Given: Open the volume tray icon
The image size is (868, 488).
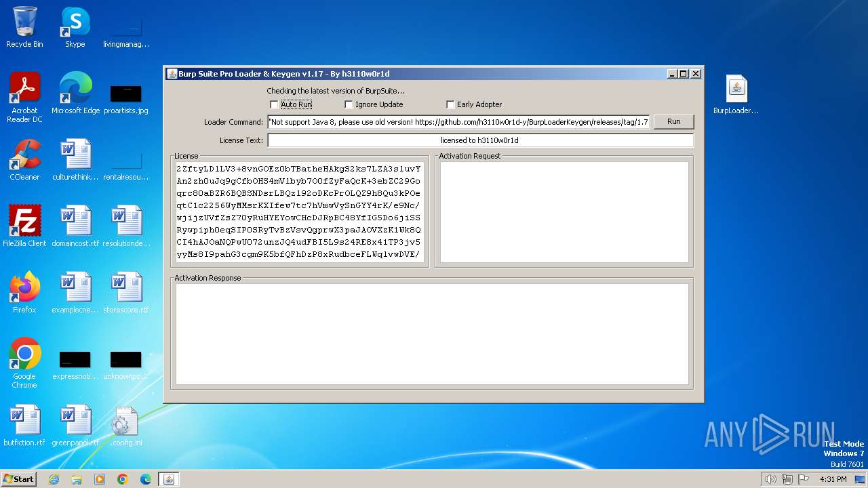Looking at the screenshot, I should point(770,479).
